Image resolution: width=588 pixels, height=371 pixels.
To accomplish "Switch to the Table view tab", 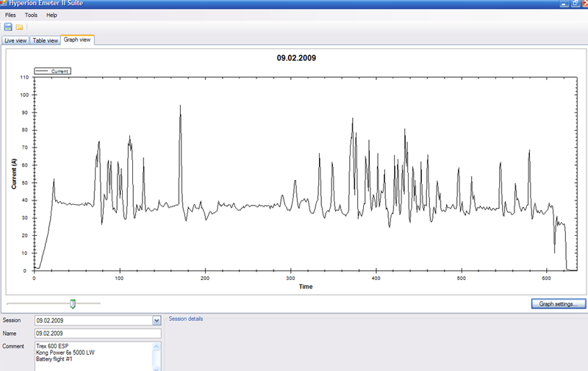I will click(x=45, y=40).
